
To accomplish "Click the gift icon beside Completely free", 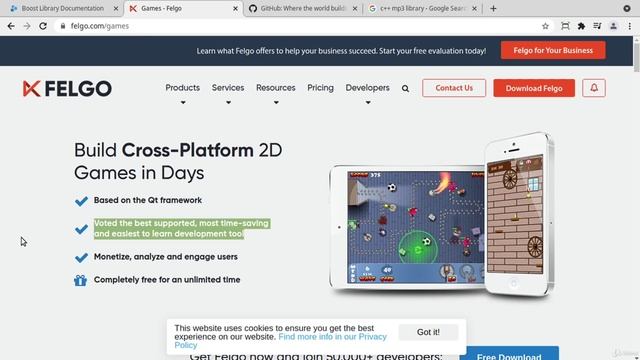I will pos(80,280).
